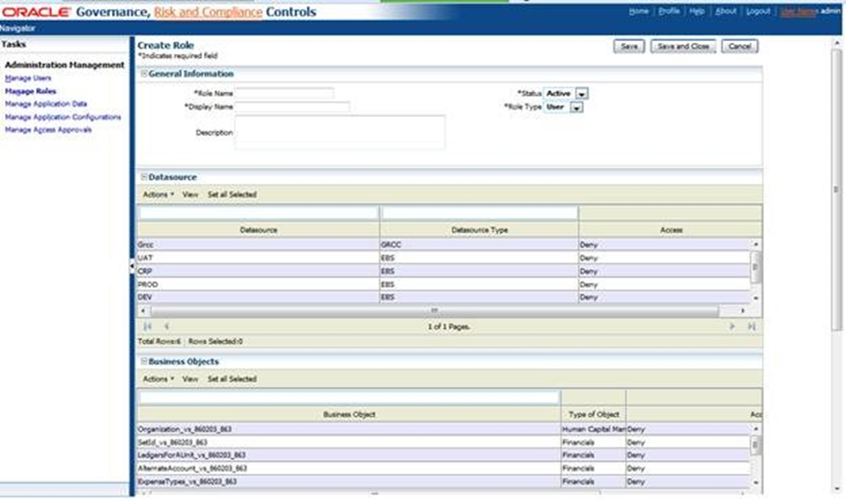Open the Datasource Actions menu

tap(158, 195)
